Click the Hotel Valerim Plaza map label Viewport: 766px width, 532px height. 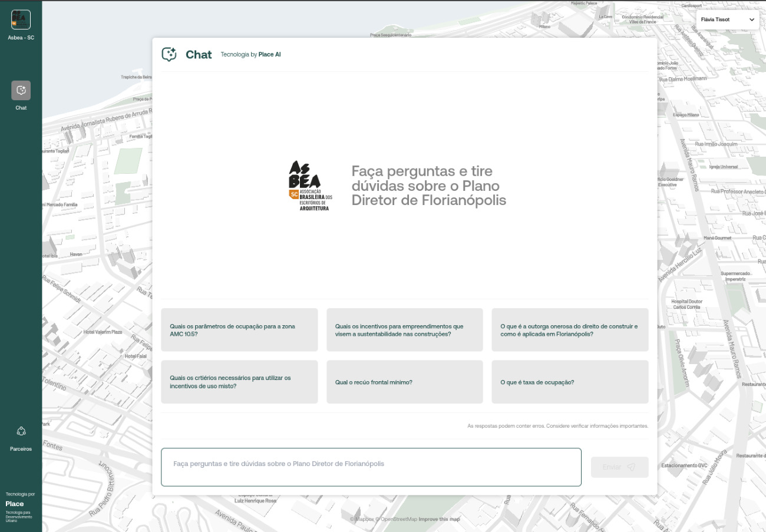tap(103, 332)
